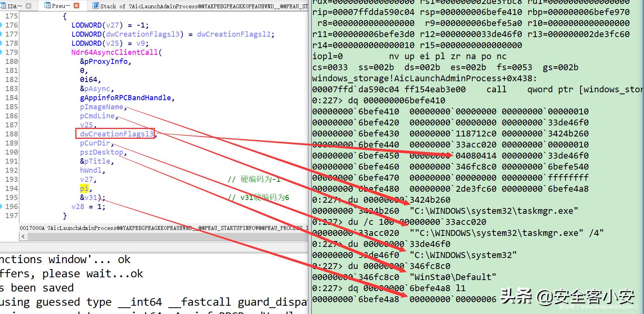Viewport: 644px width, 314px height.
Task: Click rbp=000000006befe970 register in WinDbg
Action: [x=579, y=12]
